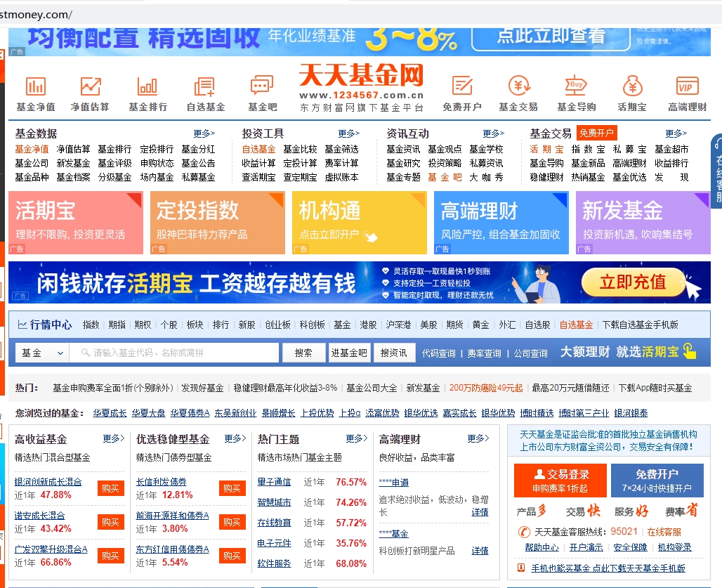722x588 pixels.
Task: Select 黄金 in the market center bar
Action: click(480, 325)
